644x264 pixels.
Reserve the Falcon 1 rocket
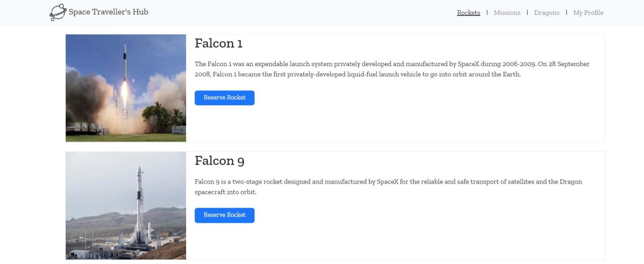(225, 98)
